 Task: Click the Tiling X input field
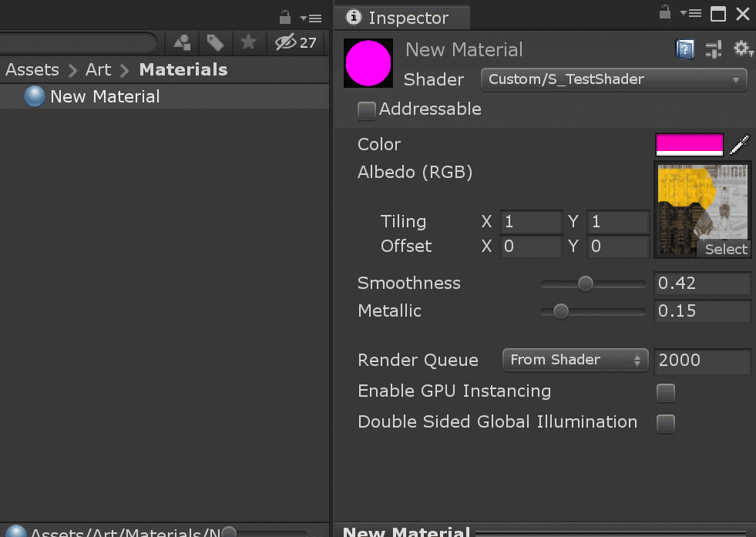click(530, 222)
